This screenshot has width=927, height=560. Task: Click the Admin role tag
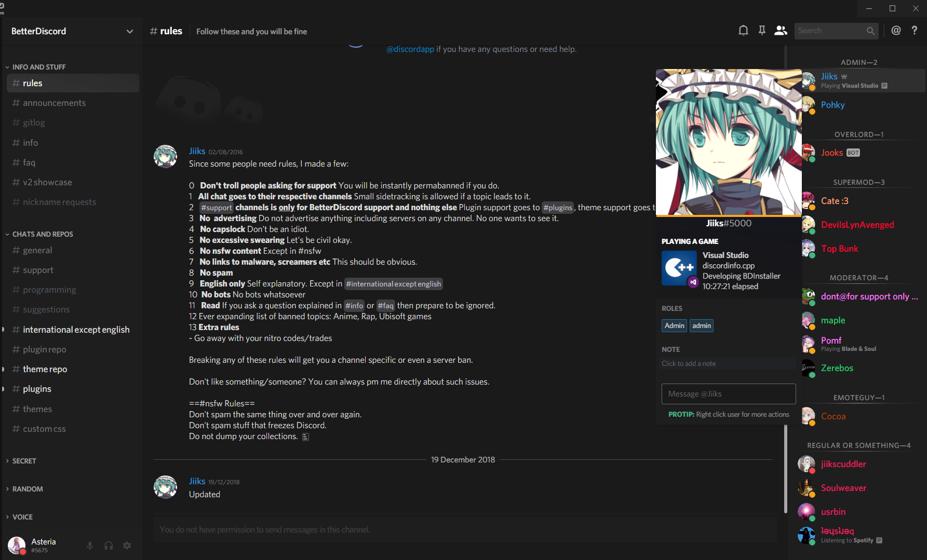(674, 325)
